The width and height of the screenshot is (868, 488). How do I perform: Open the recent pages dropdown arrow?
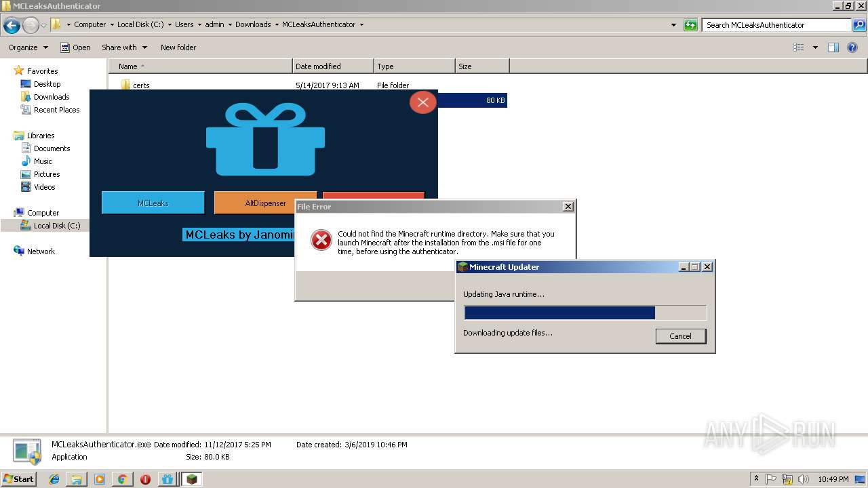(44, 26)
